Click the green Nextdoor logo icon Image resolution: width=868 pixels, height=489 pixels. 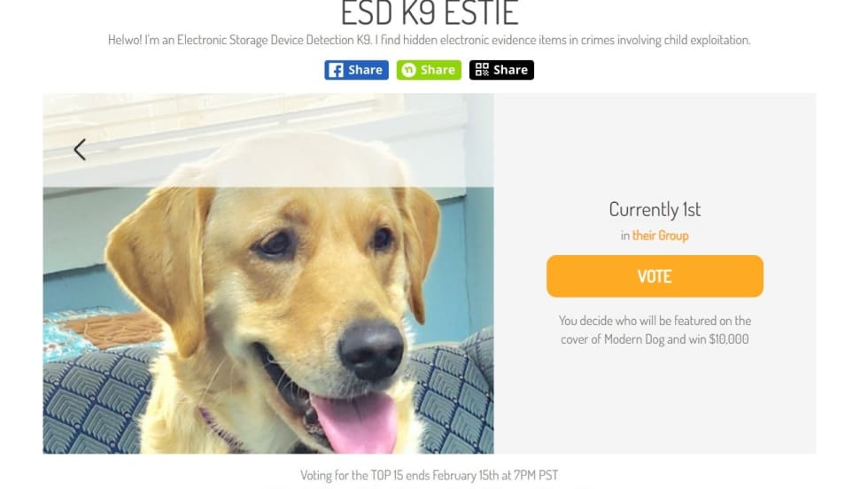(x=408, y=70)
